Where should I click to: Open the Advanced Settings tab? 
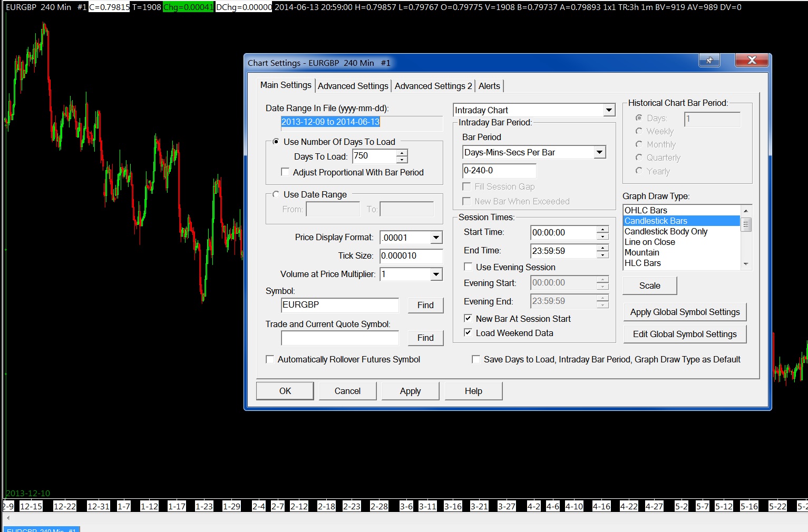pyautogui.click(x=353, y=86)
